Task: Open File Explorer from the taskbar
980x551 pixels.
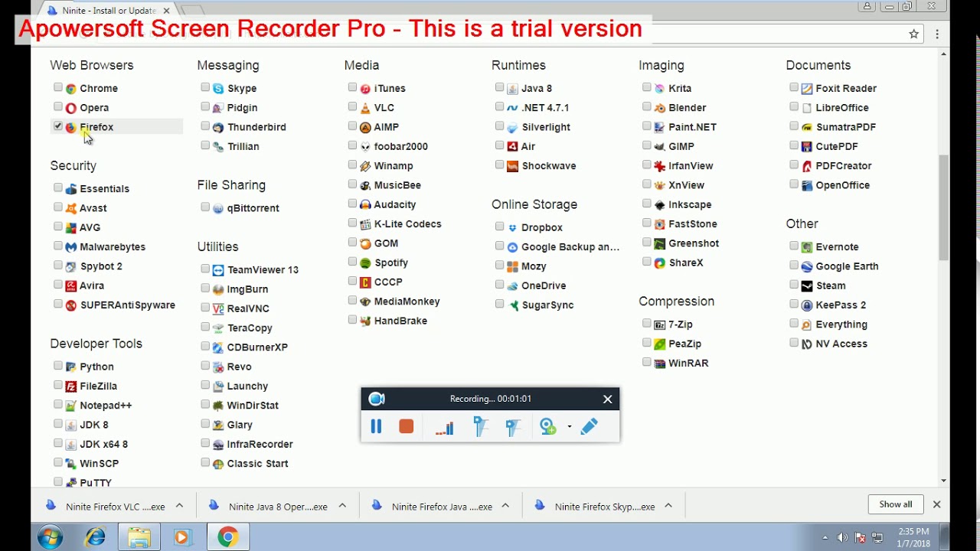Action: pyautogui.click(x=139, y=538)
